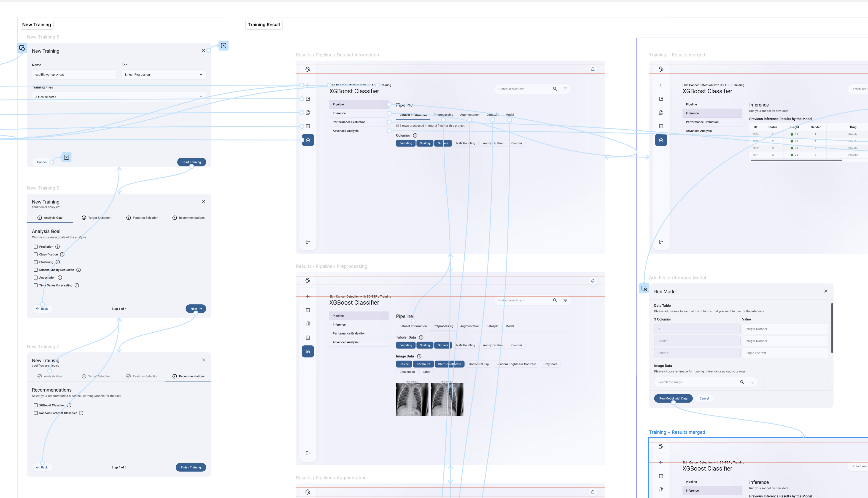Screen dimensions: 868x498
Task: Close the New Training 5 dialog with X
Action: (203, 51)
